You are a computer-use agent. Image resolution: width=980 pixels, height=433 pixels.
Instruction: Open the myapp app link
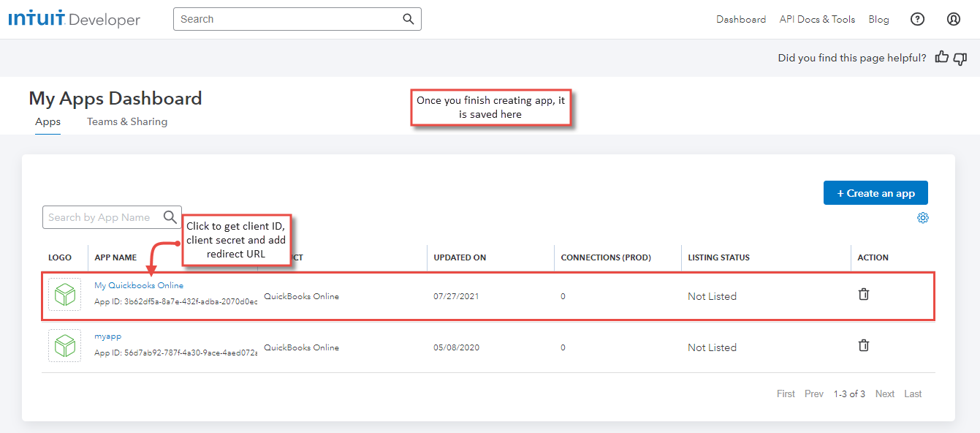coord(108,336)
